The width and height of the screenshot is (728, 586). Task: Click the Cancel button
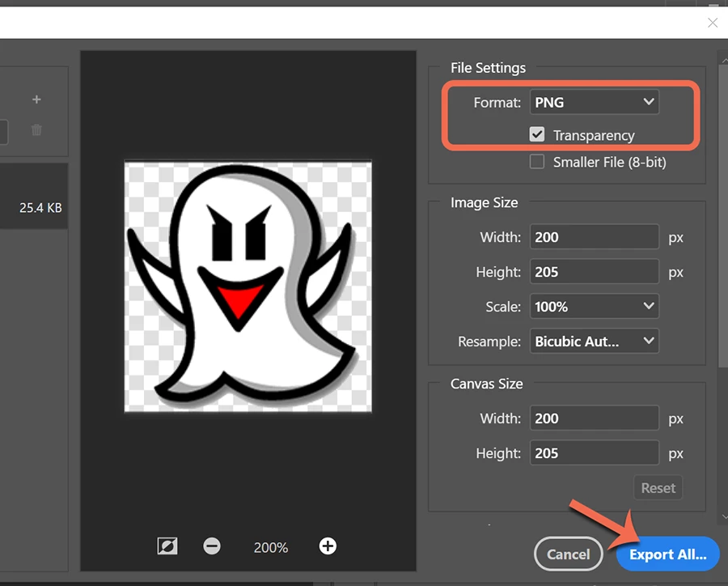[x=569, y=554]
